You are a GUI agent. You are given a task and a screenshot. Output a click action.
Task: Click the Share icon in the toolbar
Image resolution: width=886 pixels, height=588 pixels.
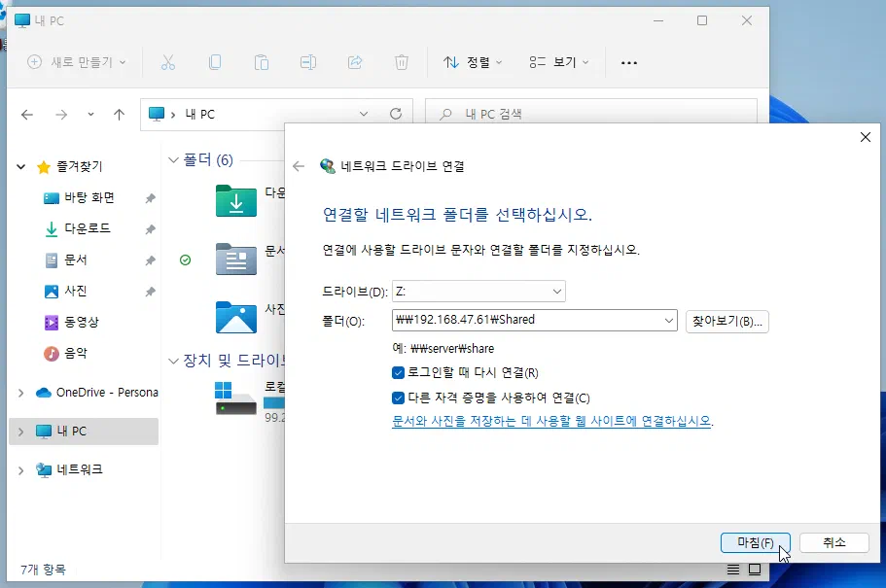(x=354, y=62)
